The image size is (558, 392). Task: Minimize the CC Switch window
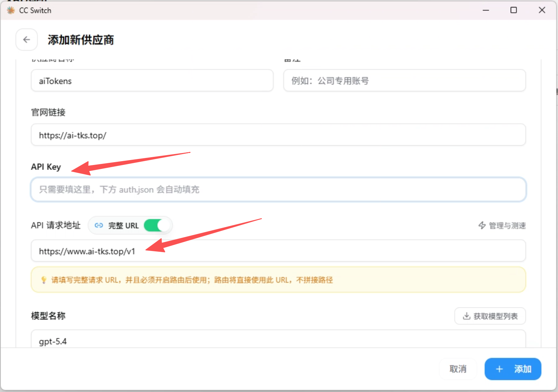486,10
